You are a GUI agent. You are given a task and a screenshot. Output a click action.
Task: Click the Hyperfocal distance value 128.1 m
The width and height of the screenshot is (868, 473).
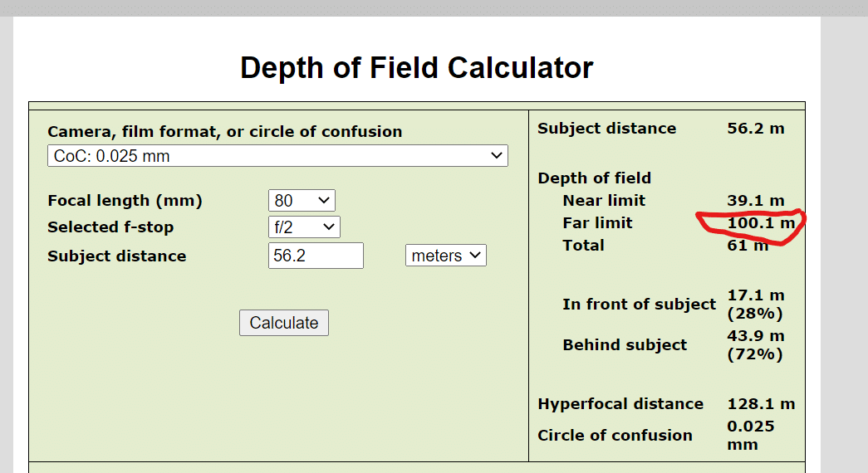(x=761, y=404)
